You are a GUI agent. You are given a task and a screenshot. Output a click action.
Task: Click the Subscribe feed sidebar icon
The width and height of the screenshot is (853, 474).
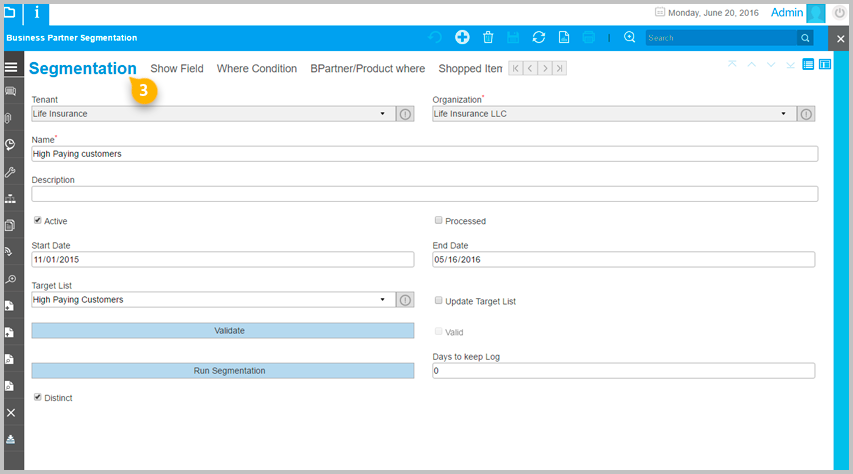(9, 251)
